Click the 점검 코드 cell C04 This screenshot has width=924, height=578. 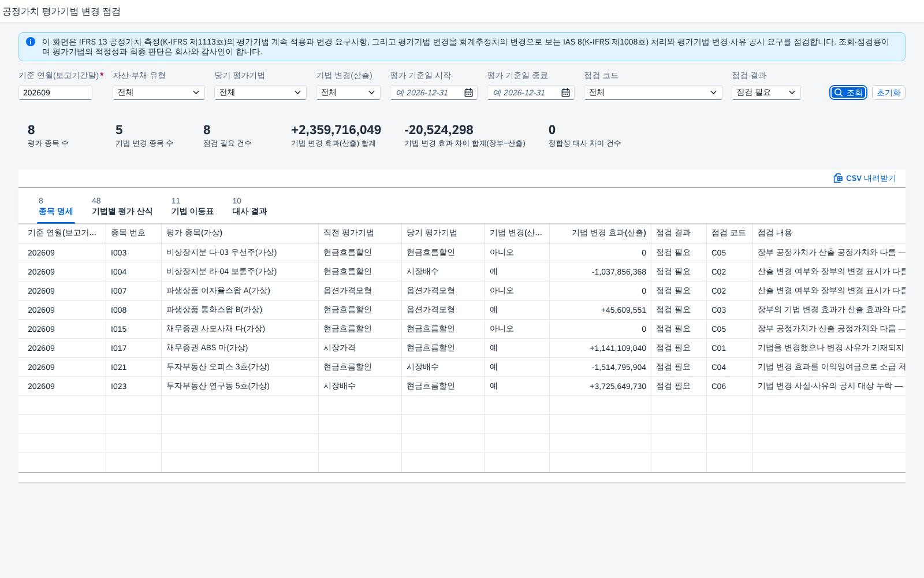tap(729, 367)
